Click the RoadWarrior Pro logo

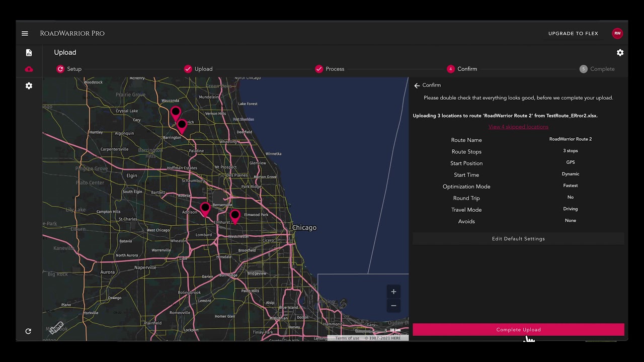coord(72,33)
